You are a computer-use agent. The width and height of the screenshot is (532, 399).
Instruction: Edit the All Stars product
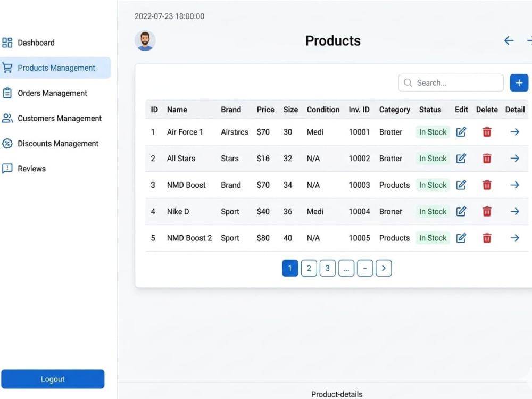click(x=461, y=159)
